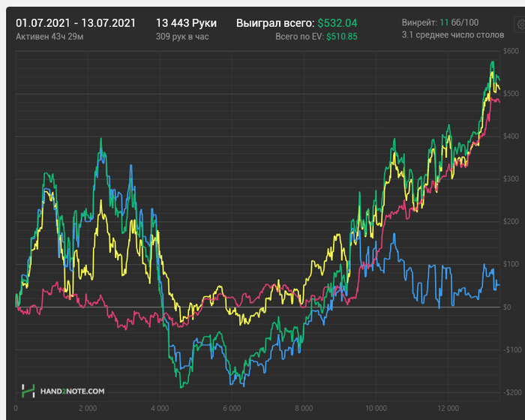This screenshot has height=420, width=525.
Task: Click the '309 рук в час' text
Action: pos(182,37)
